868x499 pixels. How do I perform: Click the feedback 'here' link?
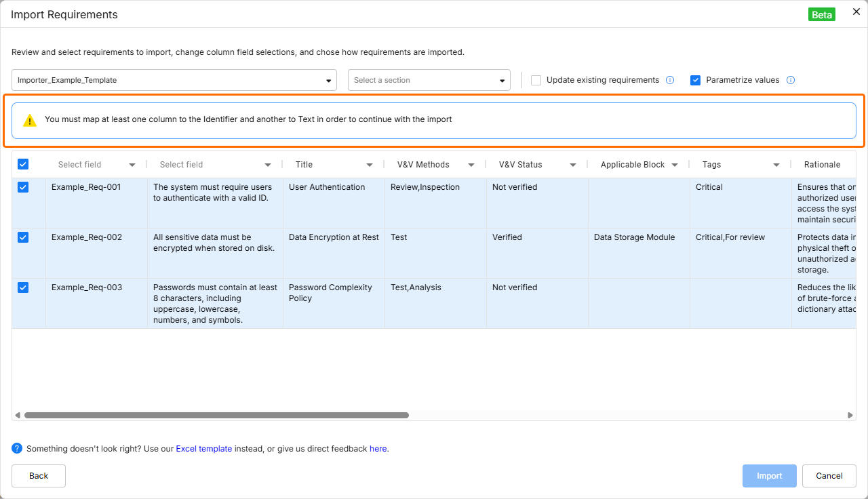pos(378,449)
